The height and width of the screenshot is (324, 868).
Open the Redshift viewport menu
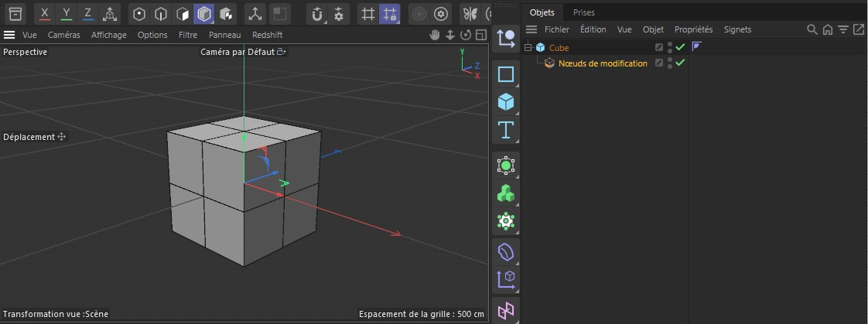267,35
